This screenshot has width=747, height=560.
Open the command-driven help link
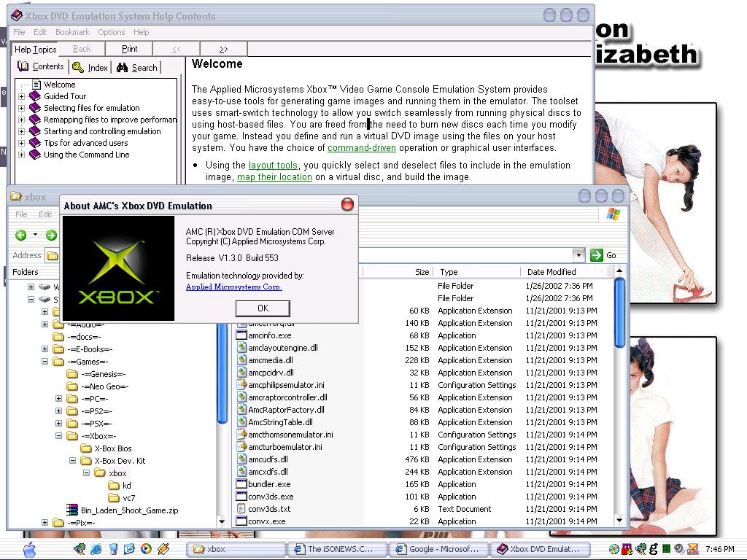362,147
